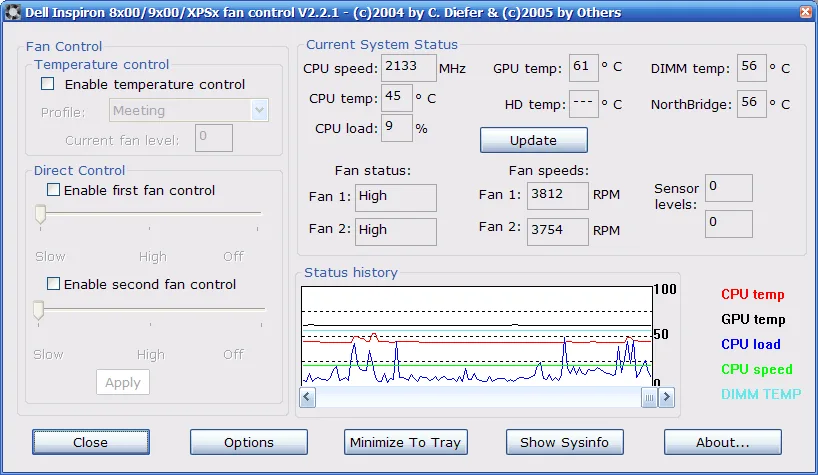The height and width of the screenshot is (475, 818).
Task: Click the Close button at bottom left
Action: (x=91, y=442)
